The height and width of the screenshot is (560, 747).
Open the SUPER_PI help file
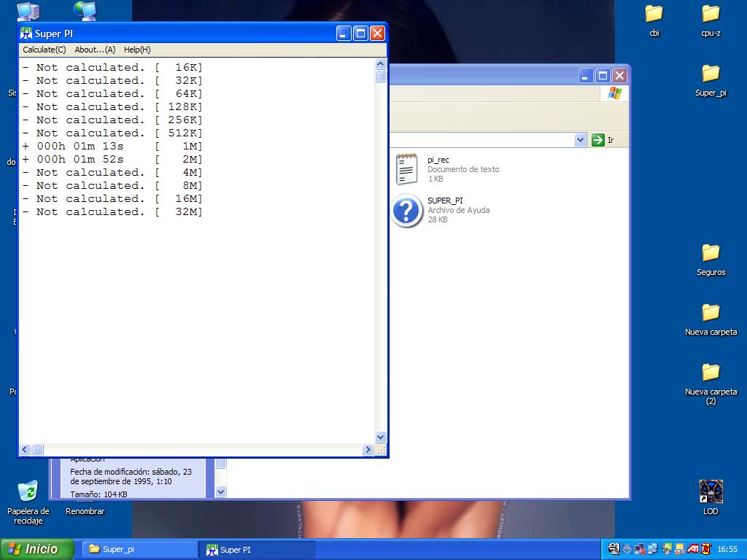pos(407,210)
